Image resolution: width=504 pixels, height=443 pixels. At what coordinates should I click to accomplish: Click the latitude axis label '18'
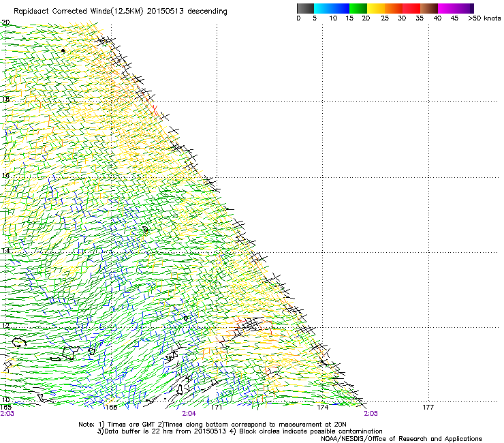(5, 99)
